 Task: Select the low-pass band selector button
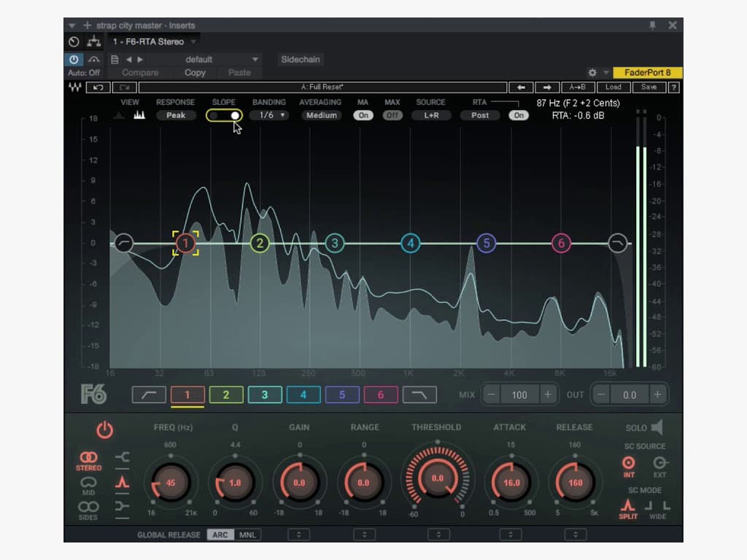coord(419,394)
